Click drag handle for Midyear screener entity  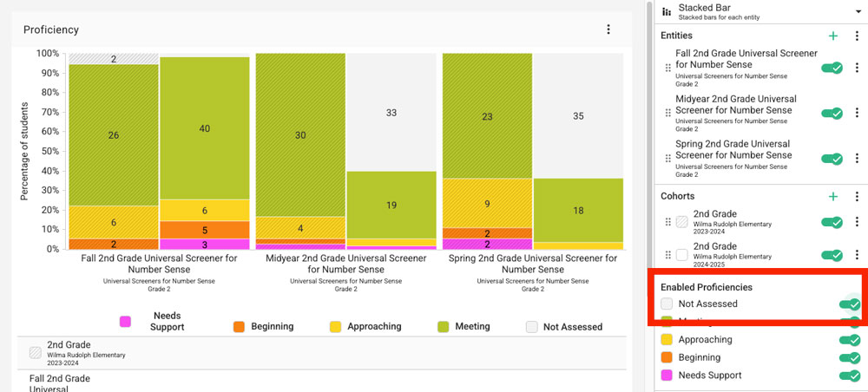(667, 113)
